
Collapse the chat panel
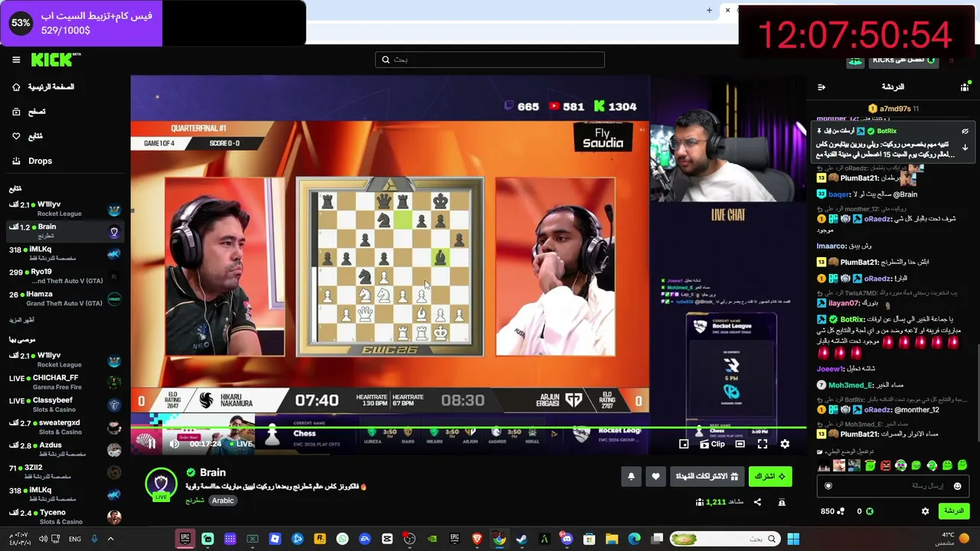[822, 87]
